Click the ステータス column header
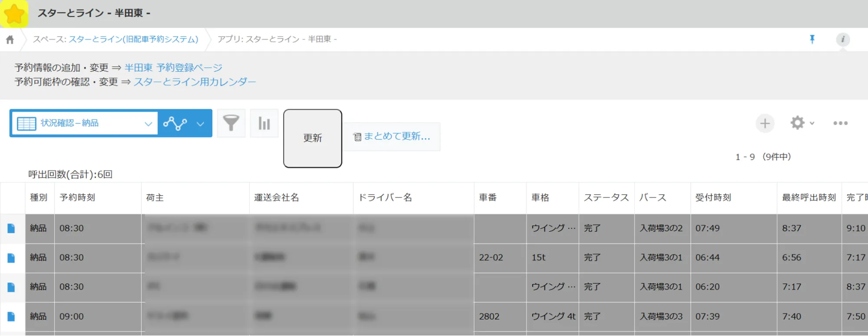The height and width of the screenshot is (336, 868). [606, 198]
